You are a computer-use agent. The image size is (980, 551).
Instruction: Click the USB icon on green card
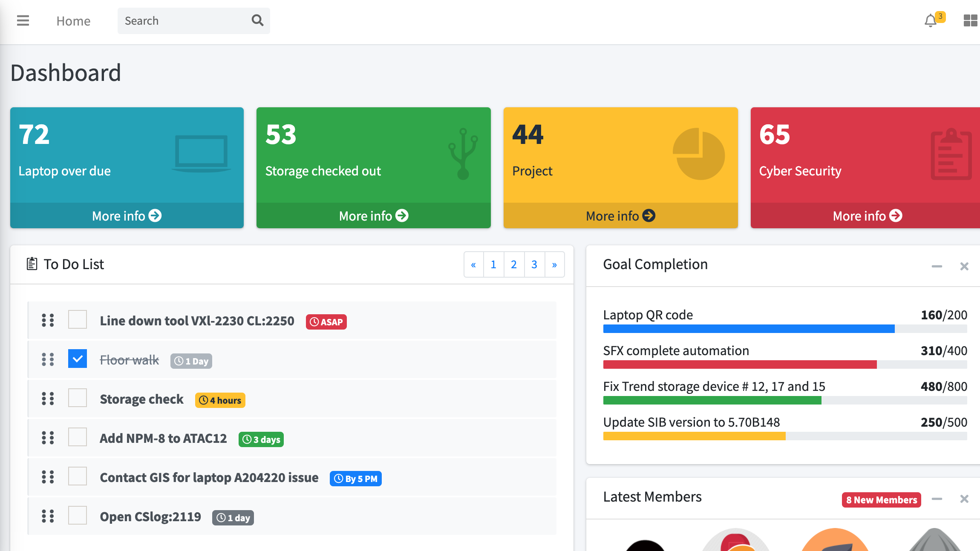[463, 154]
